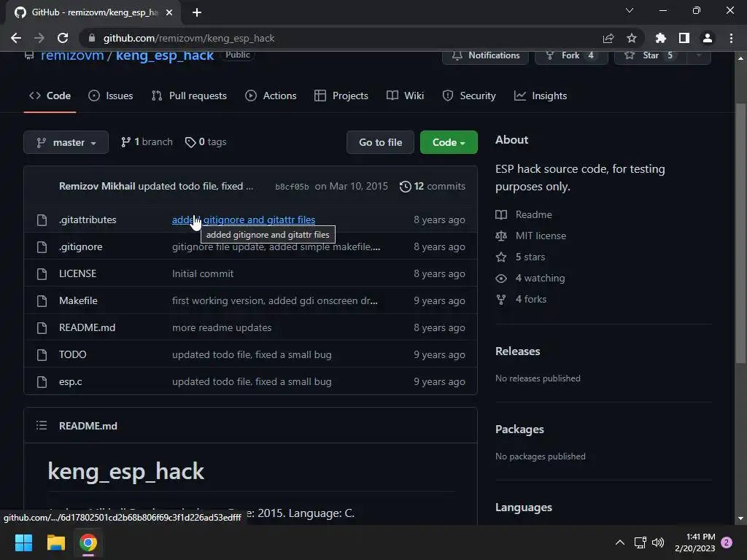Click the file icon next to LICENSE

tap(42, 274)
